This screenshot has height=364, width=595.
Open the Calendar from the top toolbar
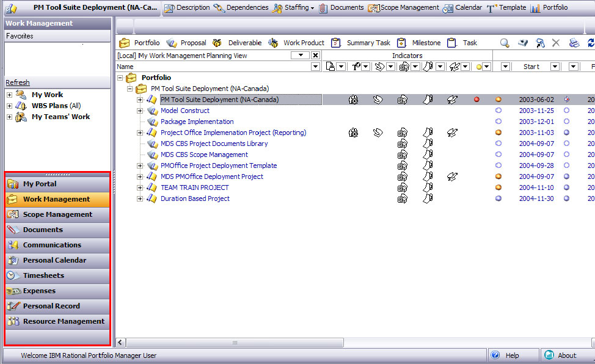(462, 7)
